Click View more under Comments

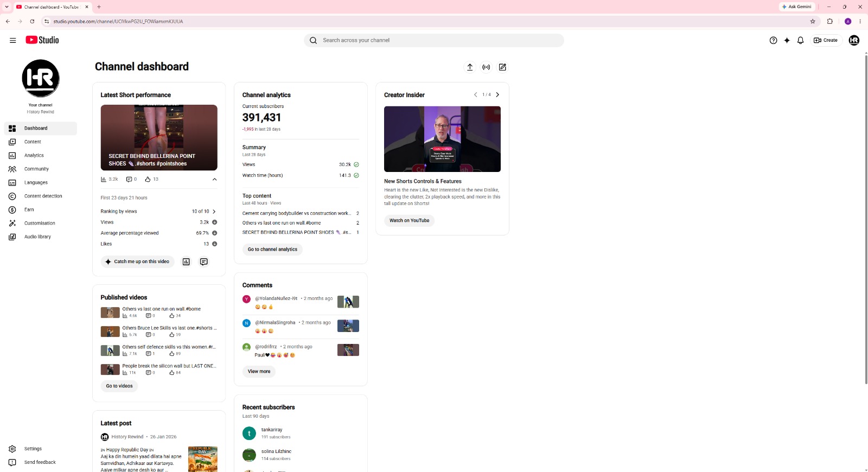coord(259,372)
